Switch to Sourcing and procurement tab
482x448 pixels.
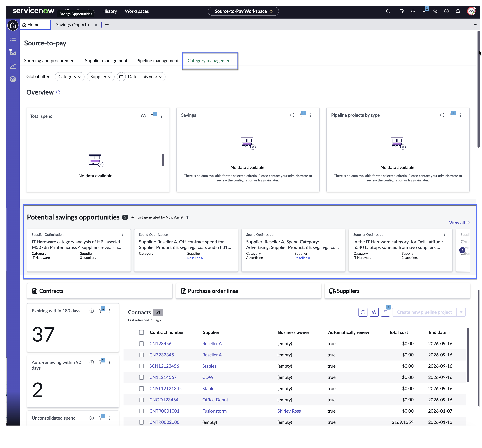tap(50, 61)
